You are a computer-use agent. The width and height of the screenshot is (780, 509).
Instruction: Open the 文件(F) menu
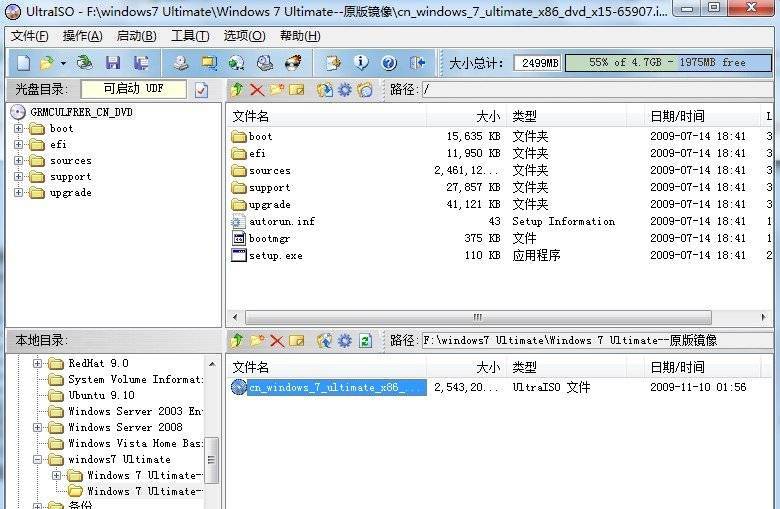(x=30, y=36)
